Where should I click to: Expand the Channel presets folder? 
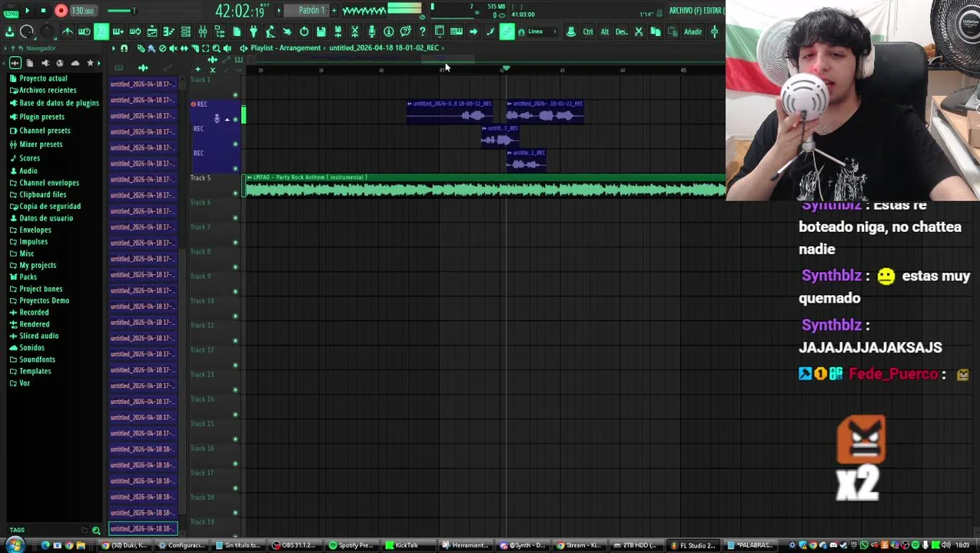click(x=45, y=131)
